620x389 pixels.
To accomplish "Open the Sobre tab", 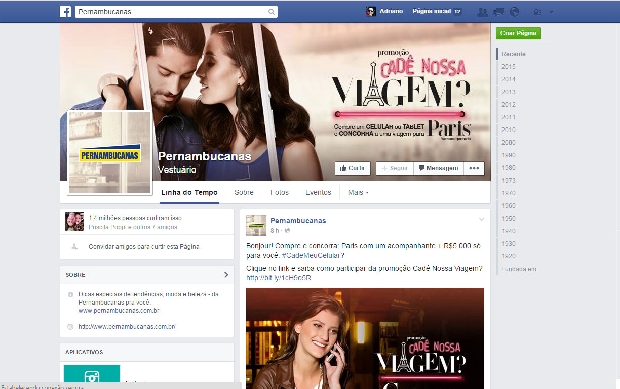I will coord(244,193).
